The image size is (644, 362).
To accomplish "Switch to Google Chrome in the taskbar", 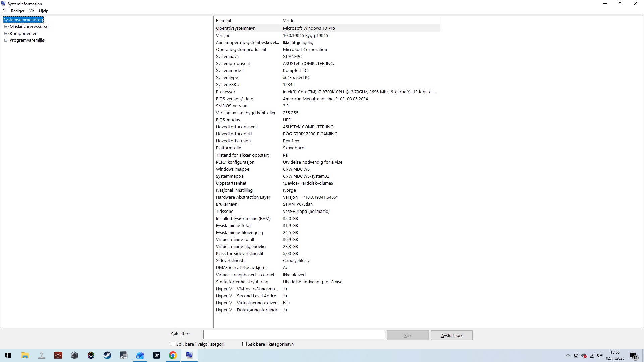I will [x=173, y=355].
